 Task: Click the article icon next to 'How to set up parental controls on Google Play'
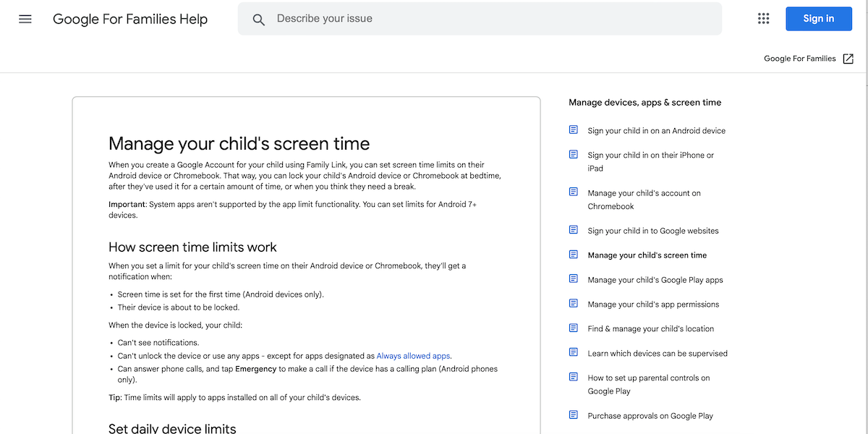(573, 376)
